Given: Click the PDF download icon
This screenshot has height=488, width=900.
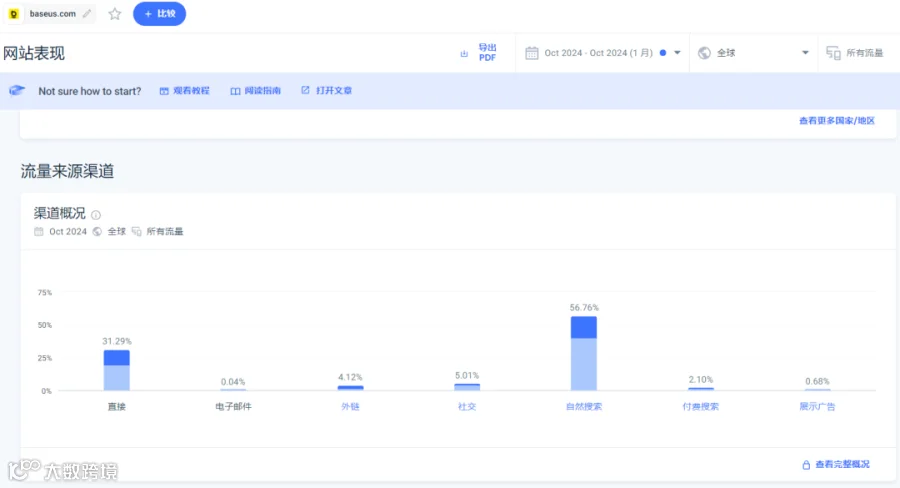Looking at the screenshot, I should [x=464, y=54].
